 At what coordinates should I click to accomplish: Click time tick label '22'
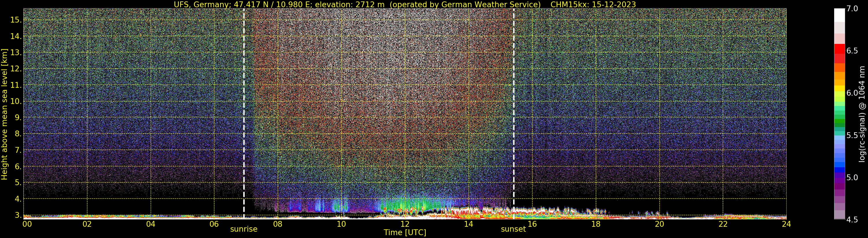[x=723, y=224]
